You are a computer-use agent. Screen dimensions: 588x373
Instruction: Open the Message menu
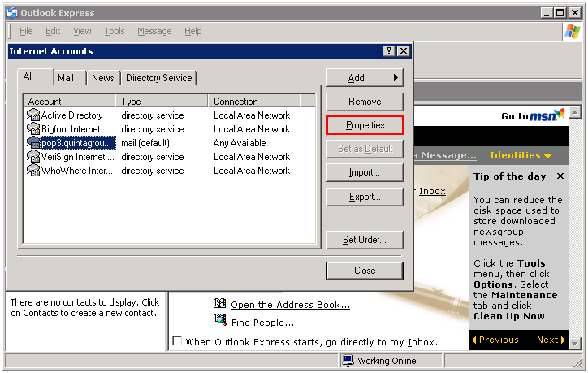click(x=154, y=31)
